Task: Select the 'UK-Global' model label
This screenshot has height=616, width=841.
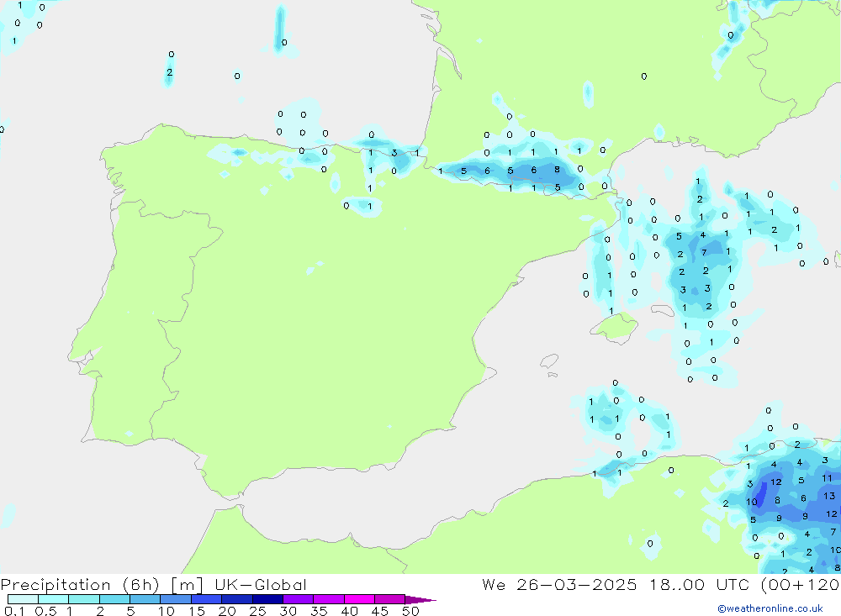Action: pyautogui.click(x=261, y=584)
